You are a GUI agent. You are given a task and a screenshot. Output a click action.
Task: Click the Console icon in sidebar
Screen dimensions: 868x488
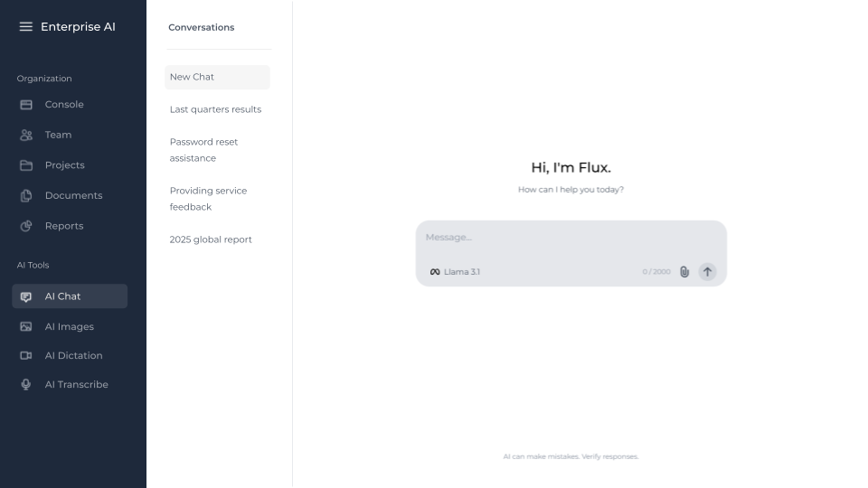[26, 105]
